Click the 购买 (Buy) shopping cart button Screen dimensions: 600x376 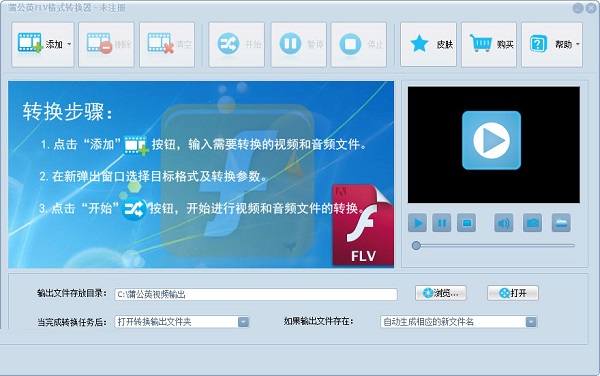coord(489,44)
